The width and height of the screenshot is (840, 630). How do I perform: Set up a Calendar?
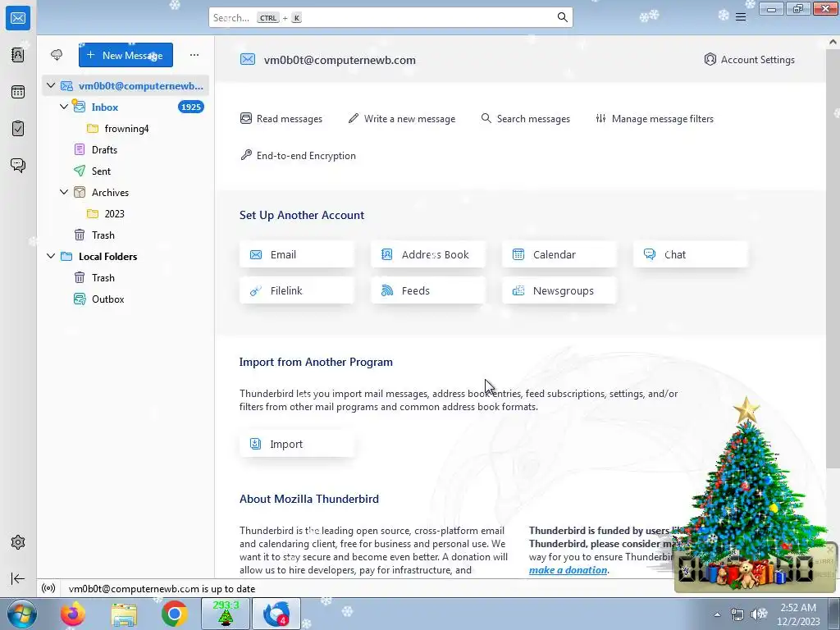(559, 254)
